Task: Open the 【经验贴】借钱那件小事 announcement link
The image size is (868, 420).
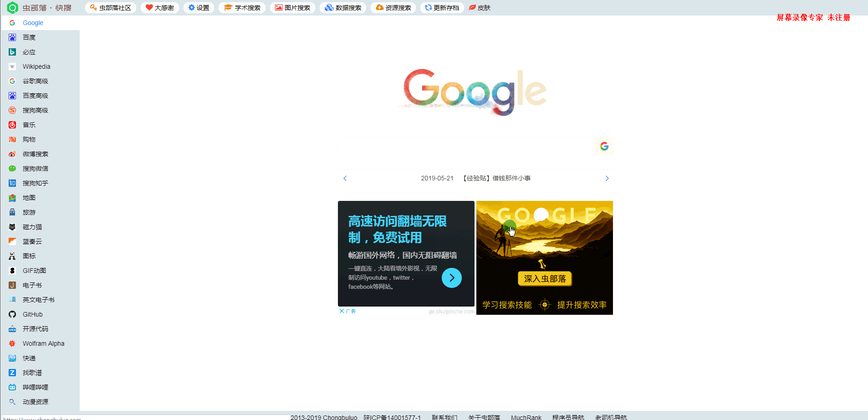Action: (x=496, y=178)
